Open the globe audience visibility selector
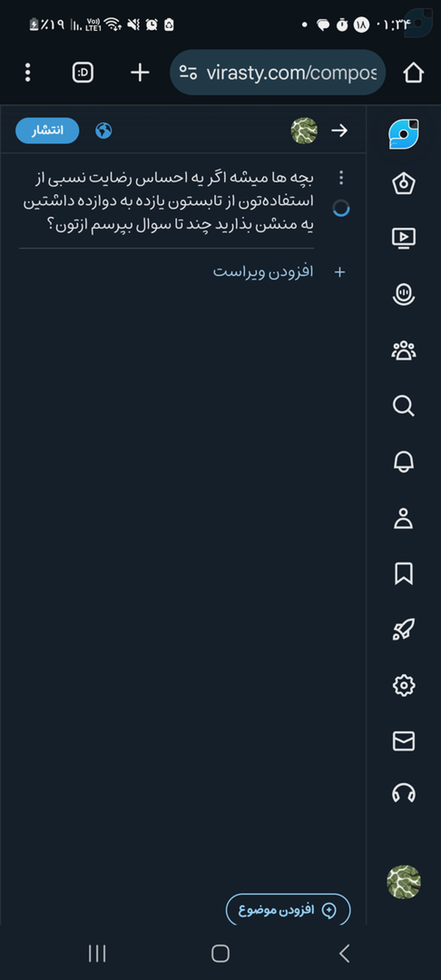 coord(104,131)
